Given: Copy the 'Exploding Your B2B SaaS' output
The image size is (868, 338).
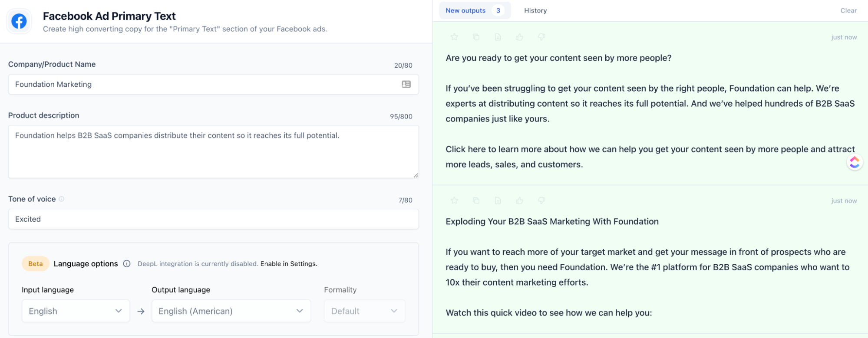Looking at the screenshot, I should [476, 200].
